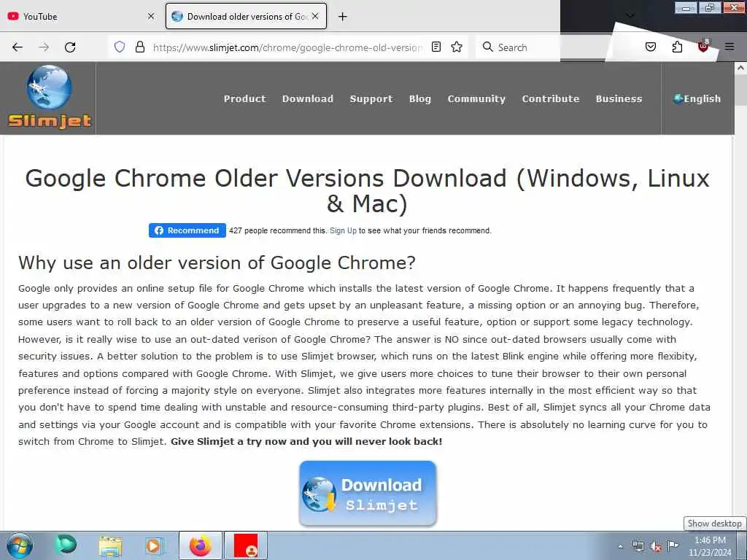The height and width of the screenshot is (560, 747).
Task: Switch to Firefox in the taskbar
Action: click(201, 545)
